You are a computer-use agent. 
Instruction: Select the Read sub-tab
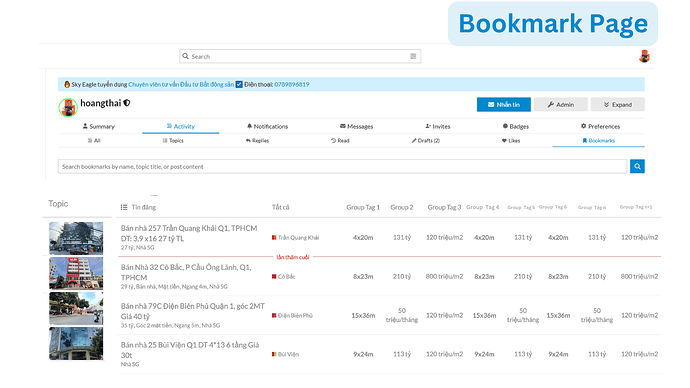[340, 141]
